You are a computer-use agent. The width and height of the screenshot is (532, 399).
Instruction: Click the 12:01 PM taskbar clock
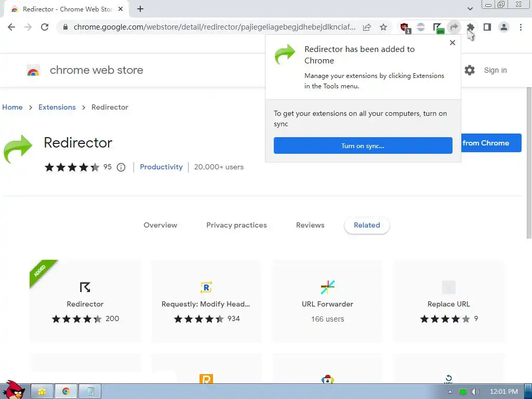[x=504, y=392]
